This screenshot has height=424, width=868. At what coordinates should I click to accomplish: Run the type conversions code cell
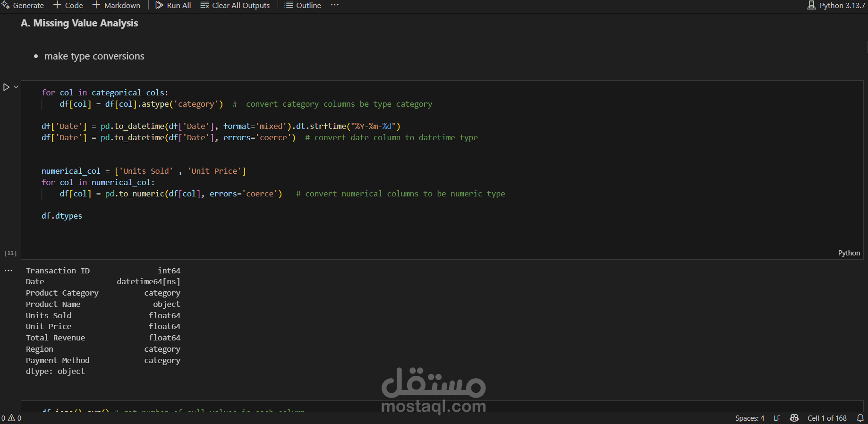6,87
